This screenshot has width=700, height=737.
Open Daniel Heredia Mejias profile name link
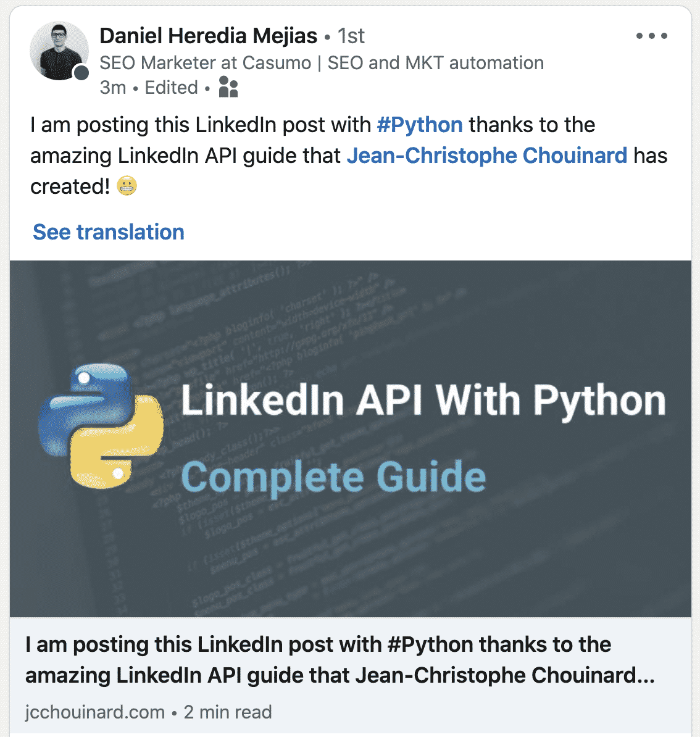[208, 36]
